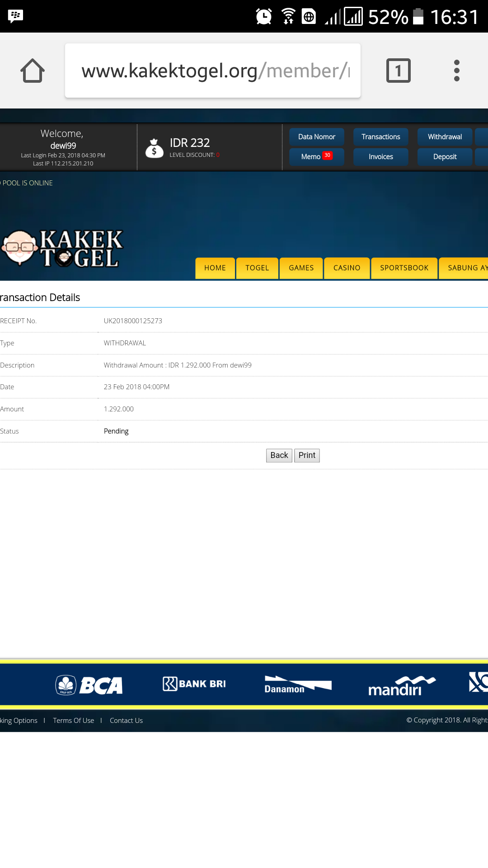Viewport: 488px width, 868px height.
Task: Go to the SPORTSBOOK tab
Action: coord(404,268)
